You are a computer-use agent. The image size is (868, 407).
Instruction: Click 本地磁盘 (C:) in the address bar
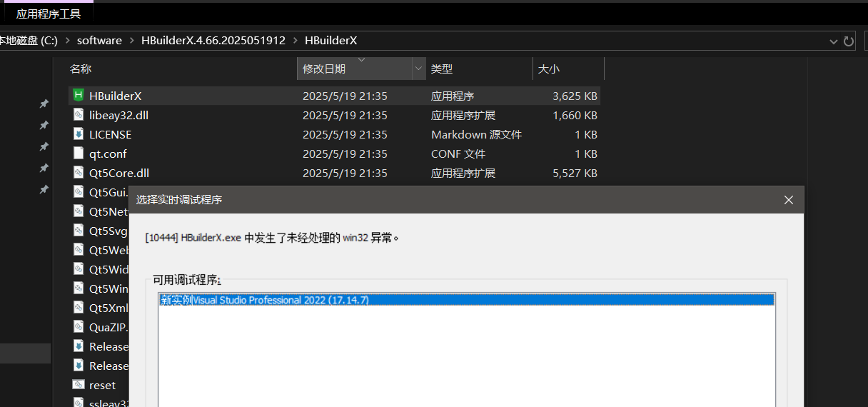(27, 41)
